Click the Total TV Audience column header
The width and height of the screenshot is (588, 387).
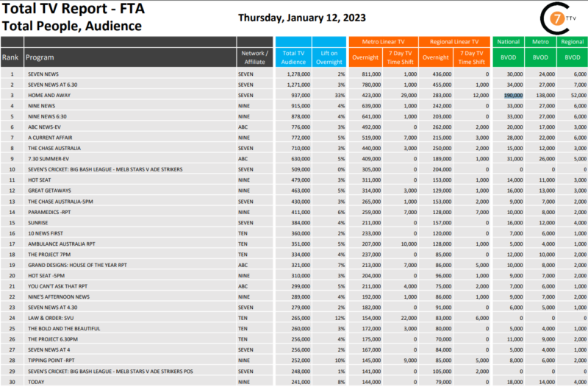click(x=294, y=57)
